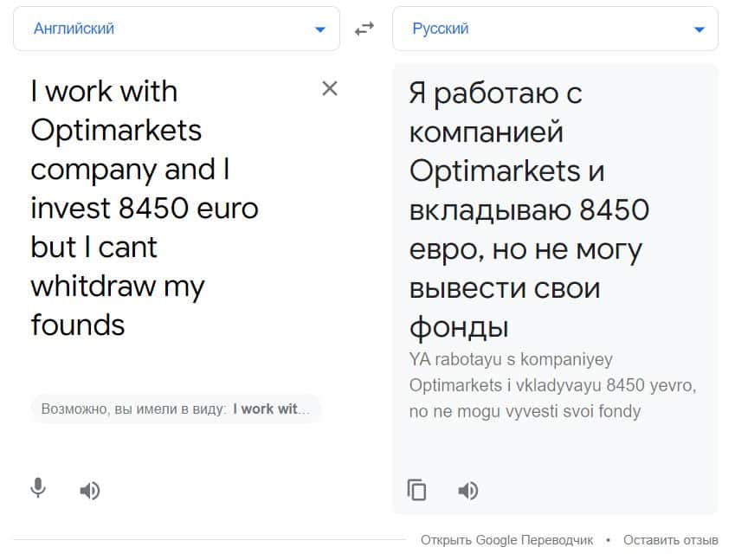Swap the source and target languages
Image resolution: width=735 pixels, height=560 pixels.
tap(364, 29)
